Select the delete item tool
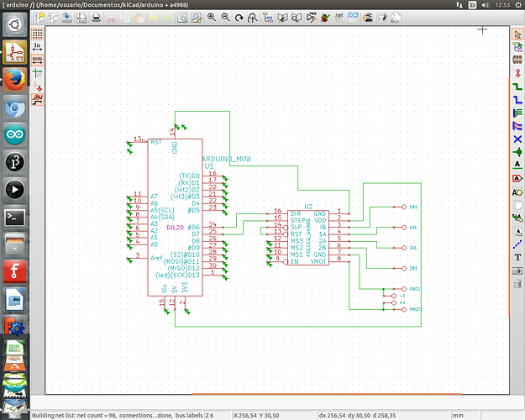 click(x=517, y=284)
